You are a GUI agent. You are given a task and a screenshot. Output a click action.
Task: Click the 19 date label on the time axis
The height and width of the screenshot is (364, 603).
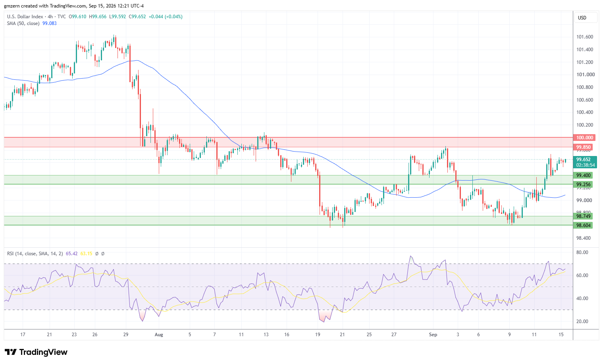click(x=317, y=335)
